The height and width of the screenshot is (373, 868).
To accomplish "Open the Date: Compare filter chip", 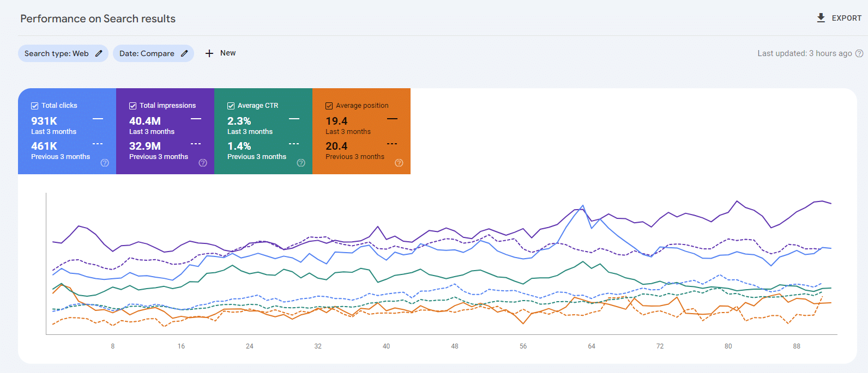I will [x=153, y=53].
